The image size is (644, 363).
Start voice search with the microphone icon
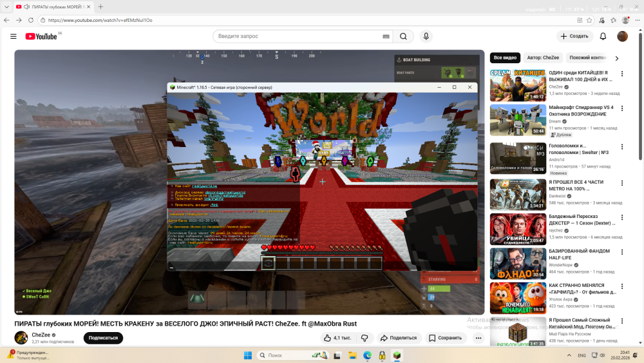click(426, 36)
